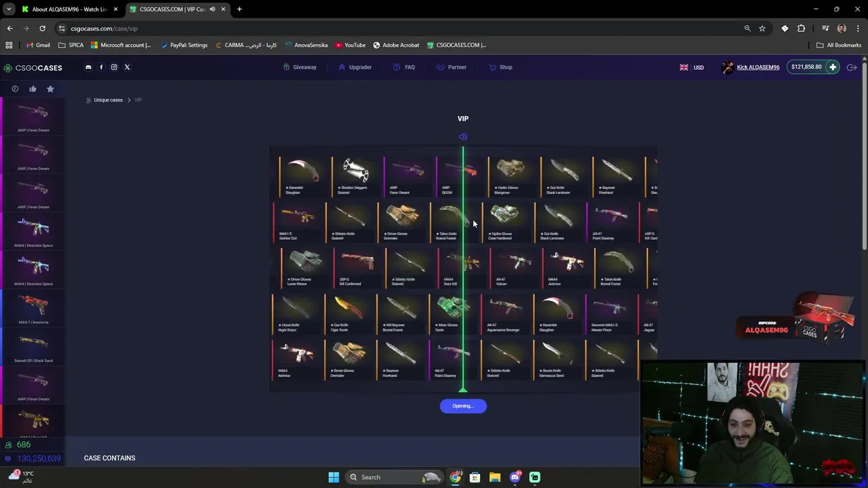The height and width of the screenshot is (488, 868).
Task: Click the CASE CONTAINS heading
Action: coord(109,458)
